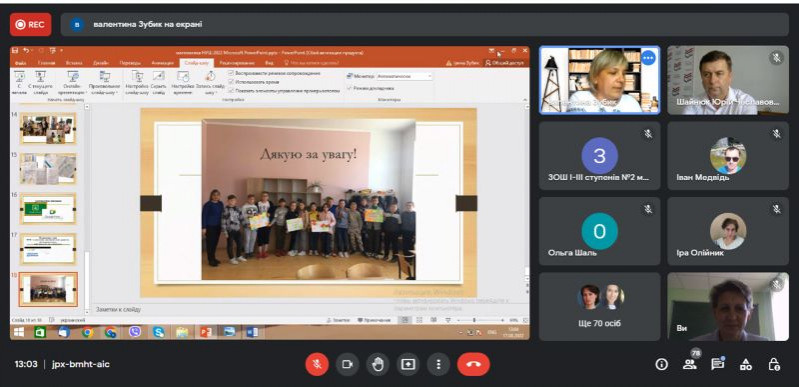Screen dimensions: 799x387
Task: Open the activities shapes icon
Action: 745,364
